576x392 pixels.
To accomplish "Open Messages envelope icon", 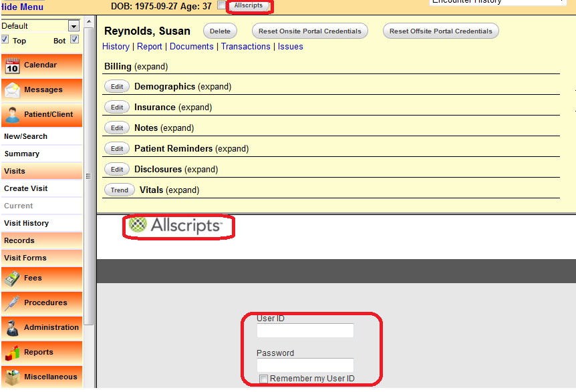I will click(12, 90).
